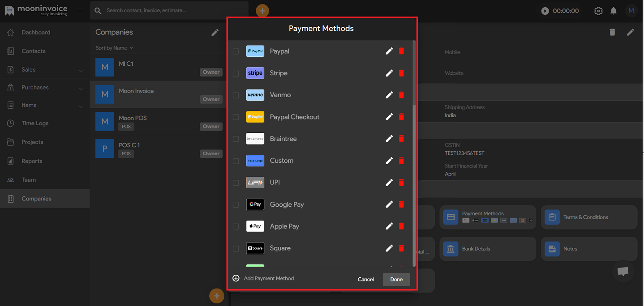644x306 pixels.
Task: Check the UPI checkbox
Action: (x=236, y=183)
